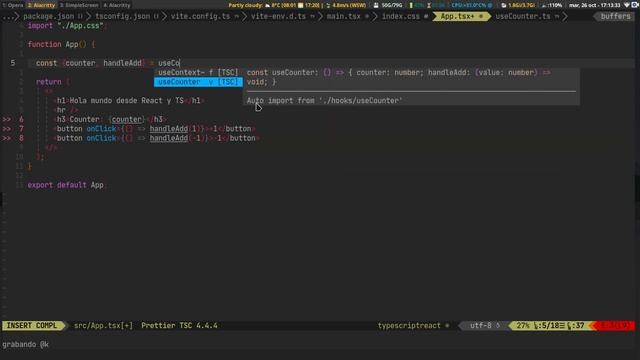Click the diagnostic >> sign on line 7
640x360 pixels.
(7, 129)
